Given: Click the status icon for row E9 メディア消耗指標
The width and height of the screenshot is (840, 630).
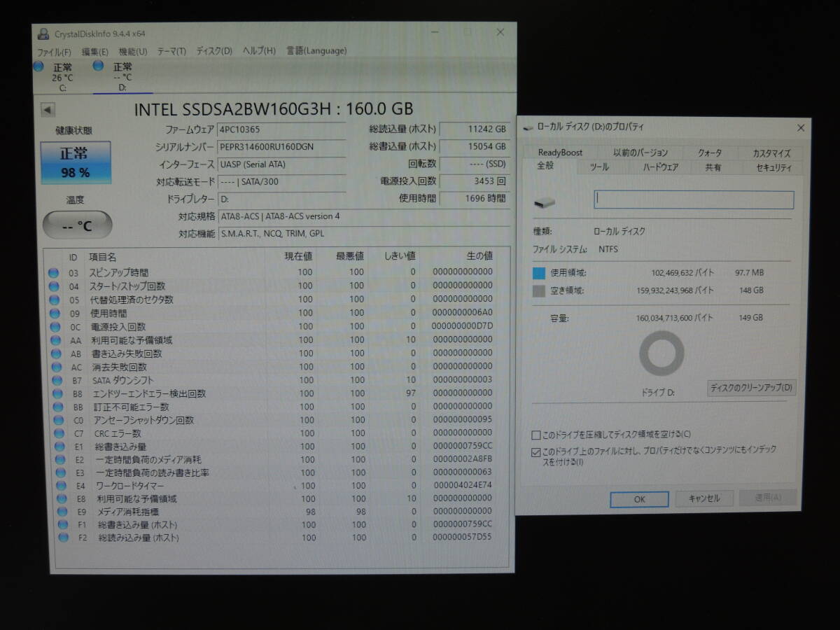Looking at the screenshot, I should pyautogui.click(x=63, y=511).
